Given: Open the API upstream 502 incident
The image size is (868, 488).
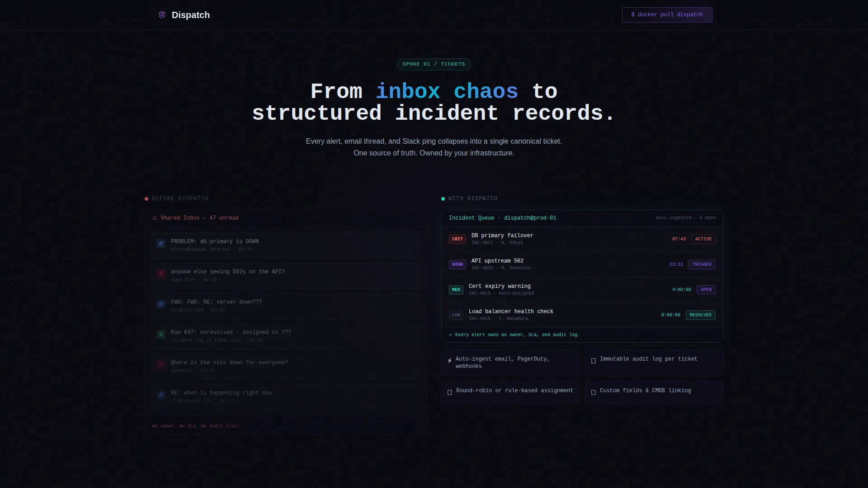Looking at the screenshot, I should coord(582,264).
